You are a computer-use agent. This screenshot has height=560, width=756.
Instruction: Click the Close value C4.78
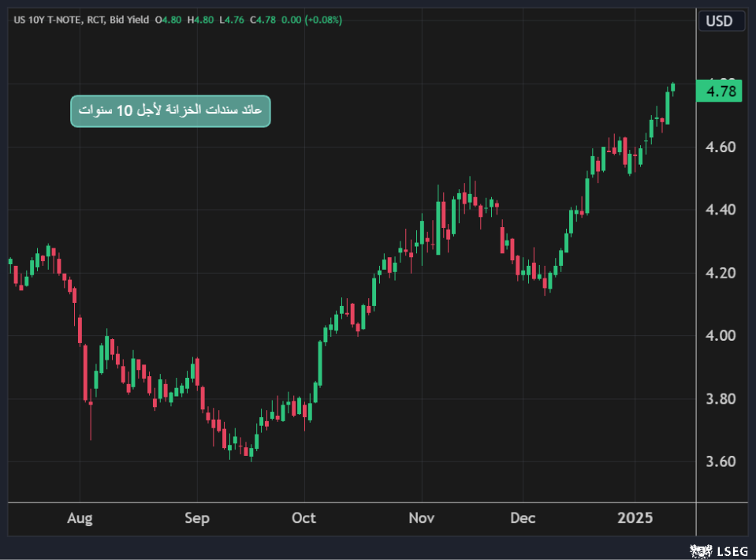[x=261, y=20]
